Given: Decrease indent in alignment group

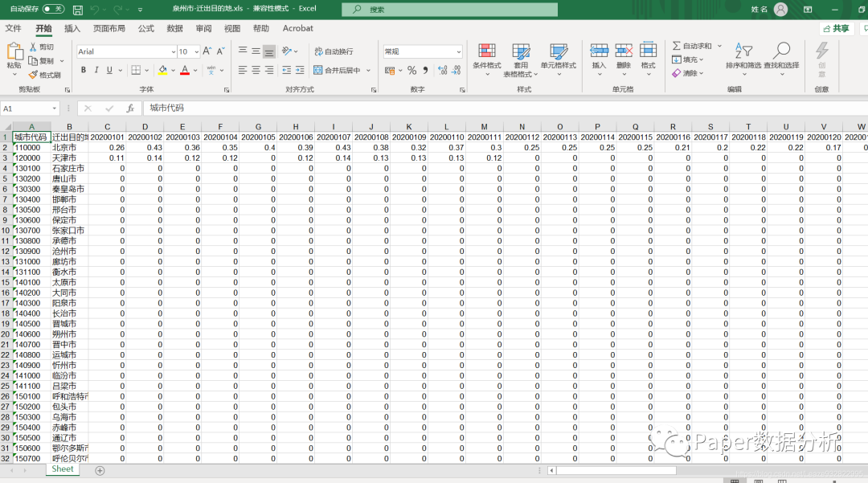Looking at the screenshot, I should click(x=286, y=70).
